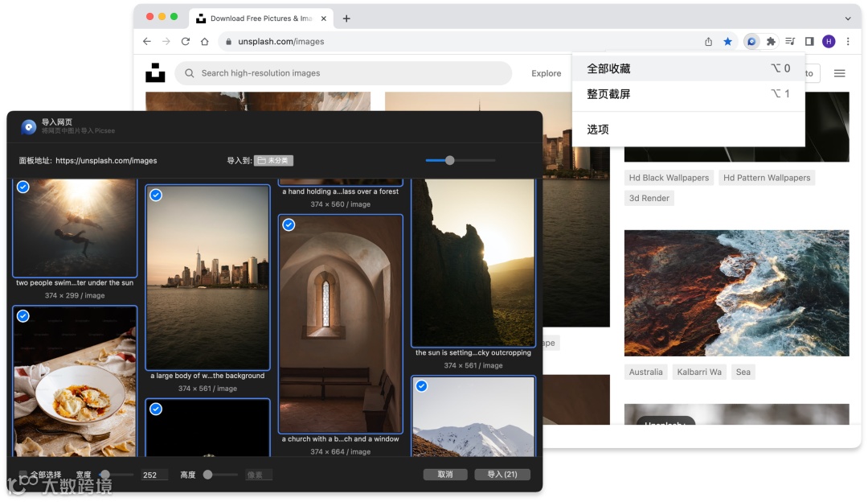Uncheck the black image below the skyline photo
868x502 pixels.
click(156, 409)
